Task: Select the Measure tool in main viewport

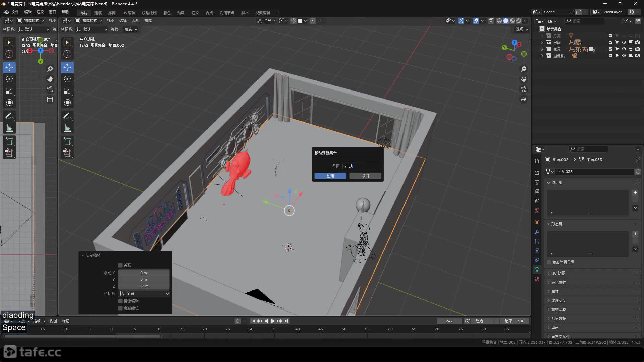Action: pos(67,128)
